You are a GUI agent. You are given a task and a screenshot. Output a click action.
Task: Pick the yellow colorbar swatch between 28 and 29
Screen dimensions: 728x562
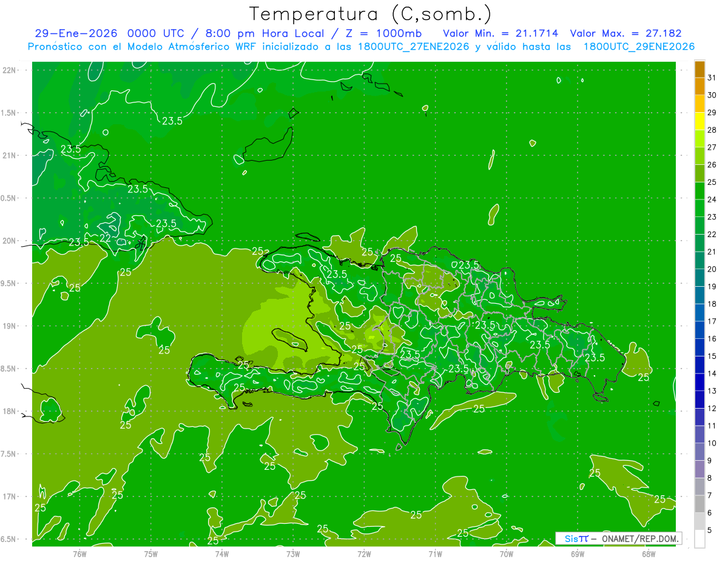[x=699, y=121]
